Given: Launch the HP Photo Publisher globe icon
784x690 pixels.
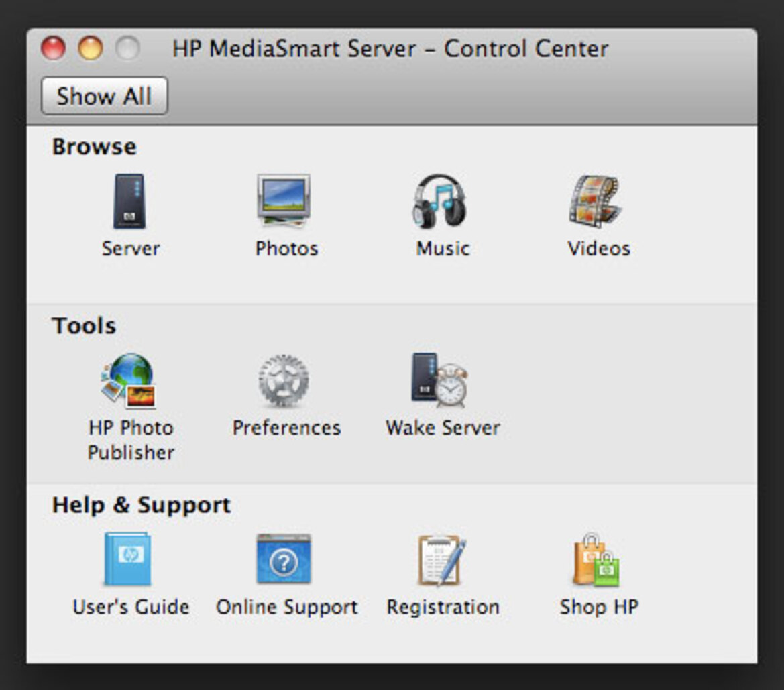Looking at the screenshot, I should (129, 380).
